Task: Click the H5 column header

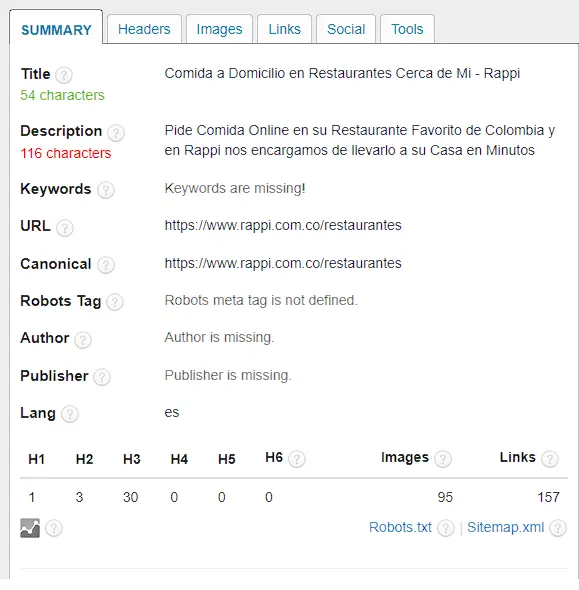Action: coord(226,459)
